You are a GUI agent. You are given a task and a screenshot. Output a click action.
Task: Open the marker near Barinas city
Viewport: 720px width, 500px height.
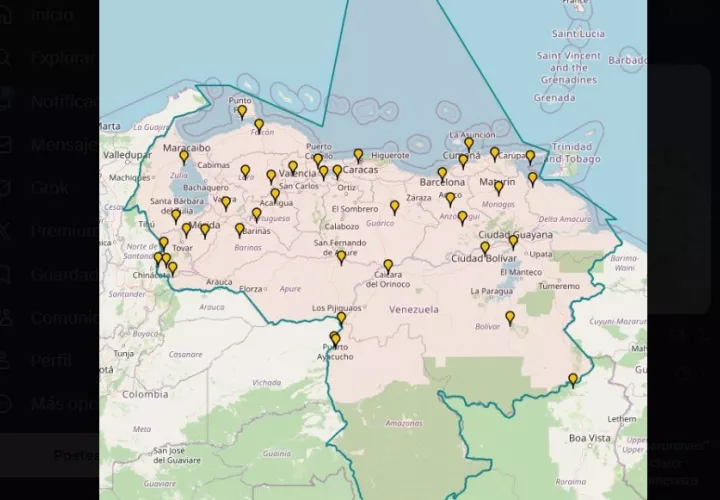click(240, 229)
